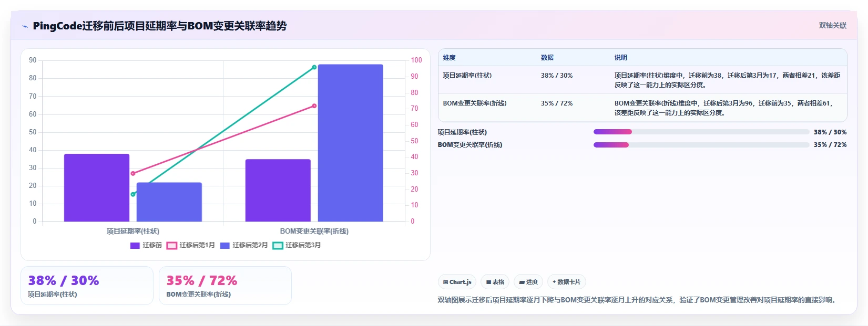The image size is (868, 326).
Task: Click the progress value 38% / 30%
Action: [x=830, y=132]
